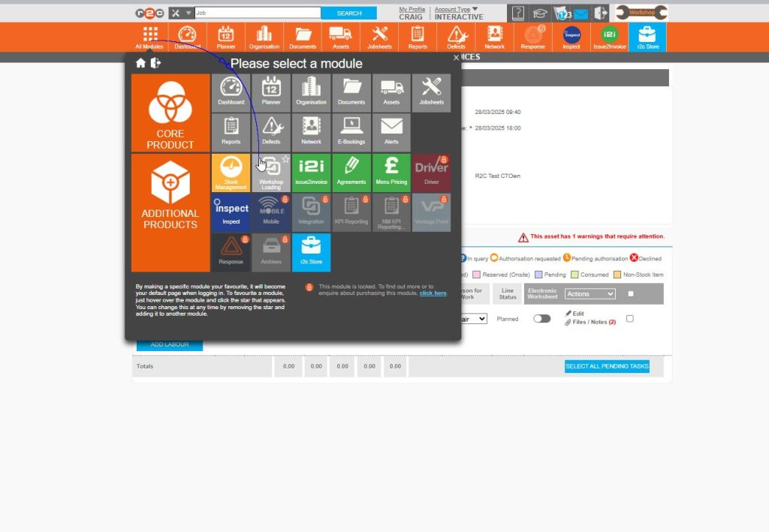Toggle the Planned line switch off
This screenshot has width=769, height=532.
pyautogui.click(x=542, y=319)
